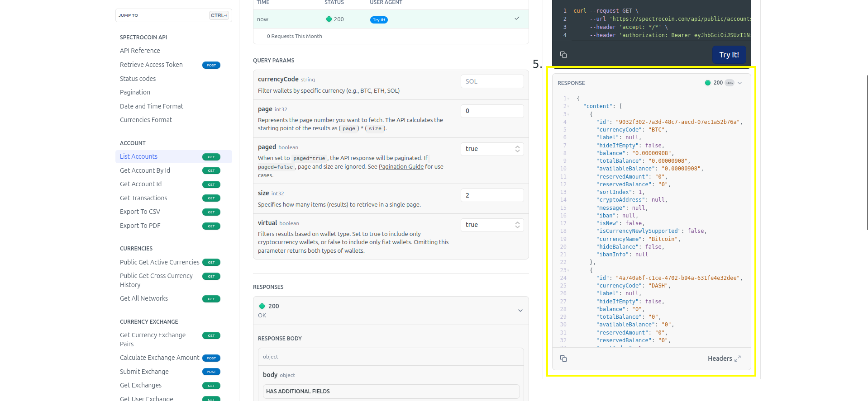Click the GET badge beside Get All Networks
The width and height of the screenshot is (868, 401).
(211, 299)
